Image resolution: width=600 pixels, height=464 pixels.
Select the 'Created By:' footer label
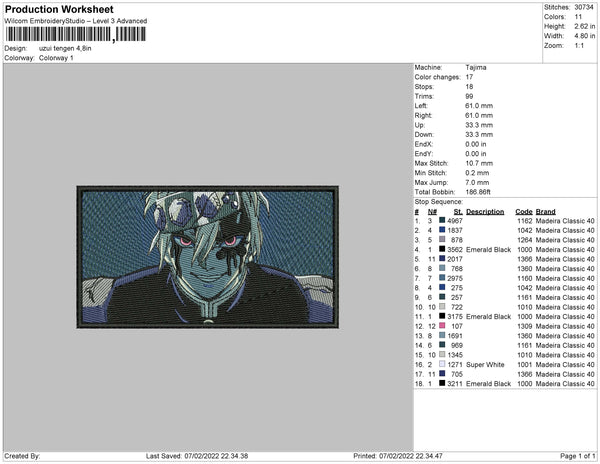[x=22, y=456]
